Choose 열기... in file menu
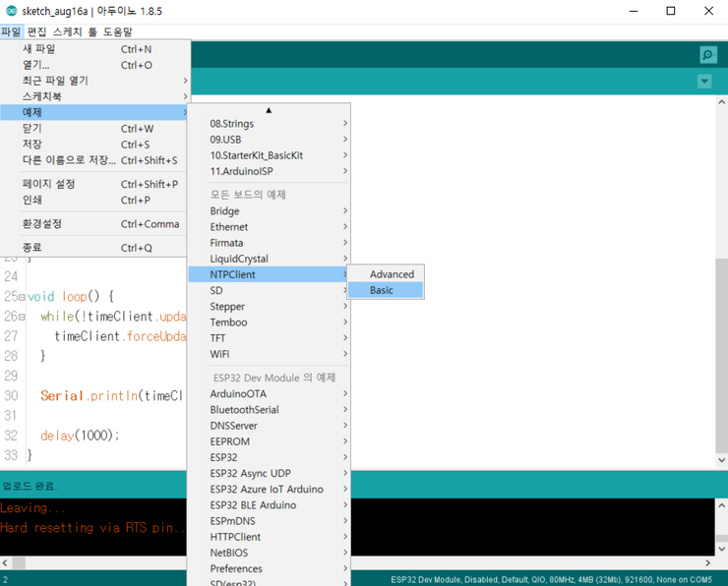728x586 pixels. pos(94,65)
